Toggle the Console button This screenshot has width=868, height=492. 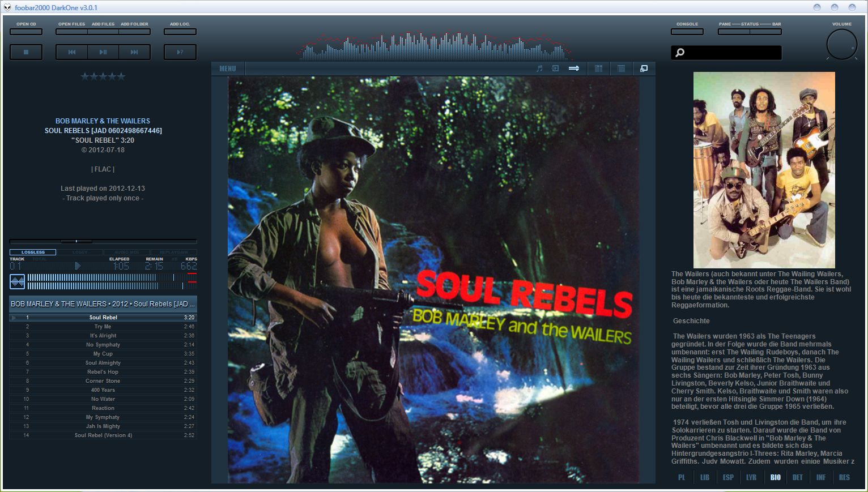tap(687, 32)
